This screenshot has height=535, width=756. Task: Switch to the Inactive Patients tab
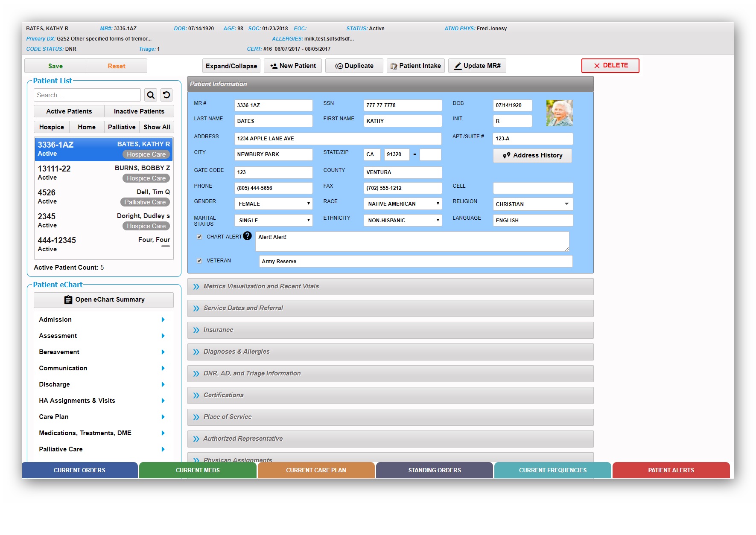tap(139, 111)
